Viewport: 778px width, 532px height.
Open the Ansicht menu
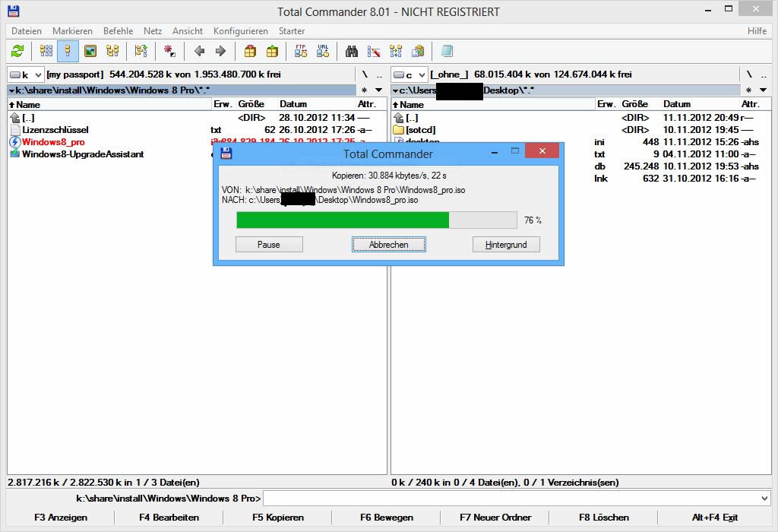[x=188, y=30]
